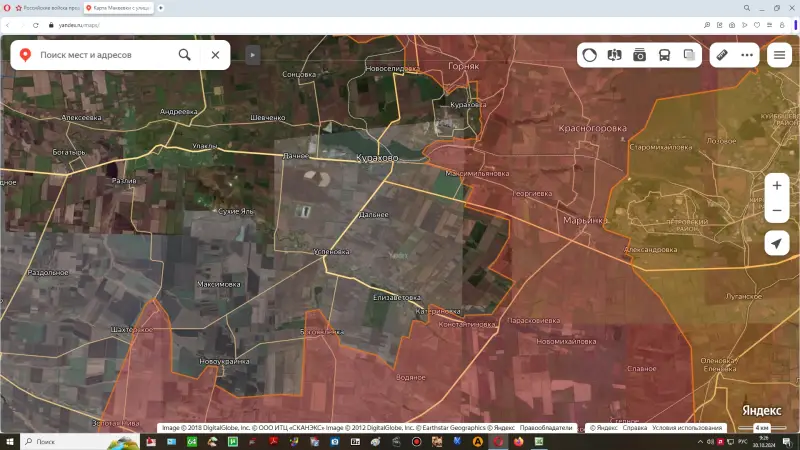The height and width of the screenshot is (450, 800).
Task: Expand the collapsed side panel arrow
Action: pyautogui.click(x=253, y=55)
